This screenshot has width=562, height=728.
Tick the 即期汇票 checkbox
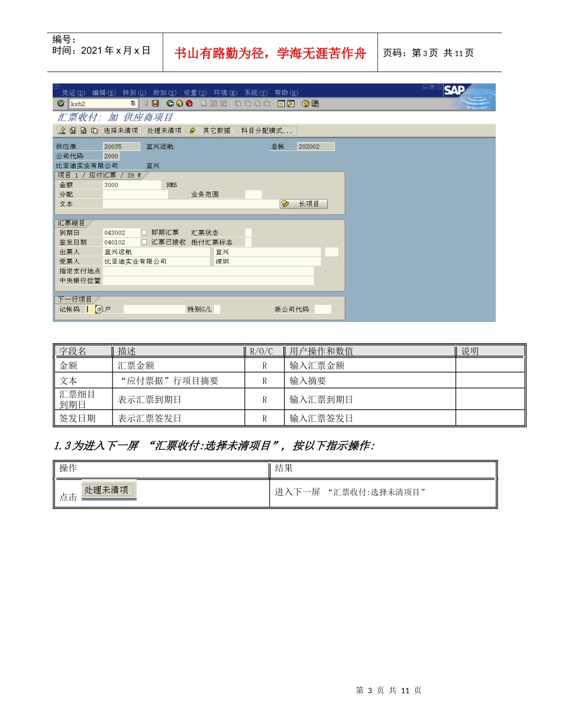coord(144,233)
